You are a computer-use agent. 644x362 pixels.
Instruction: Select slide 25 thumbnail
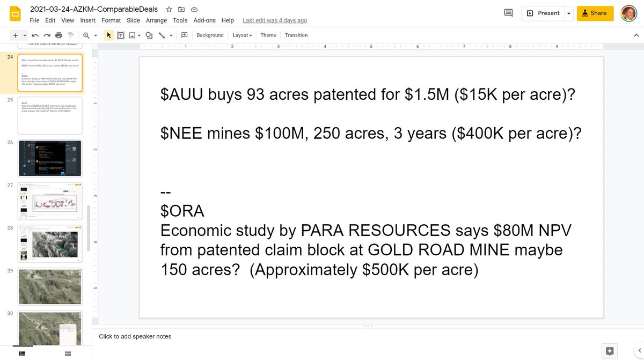tap(50, 115)
